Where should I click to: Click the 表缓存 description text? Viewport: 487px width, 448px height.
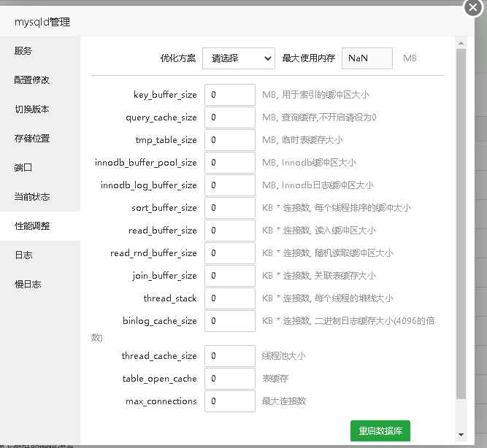(275, 379)
